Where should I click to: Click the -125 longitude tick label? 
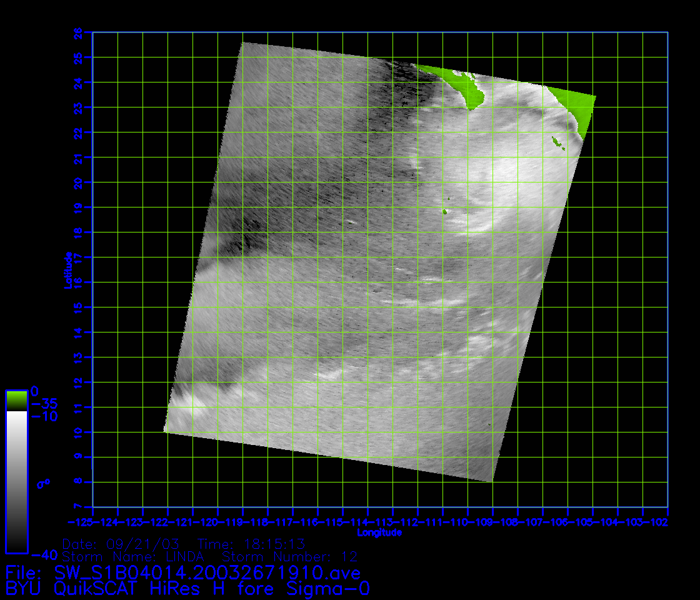click(x=80, y=521)
